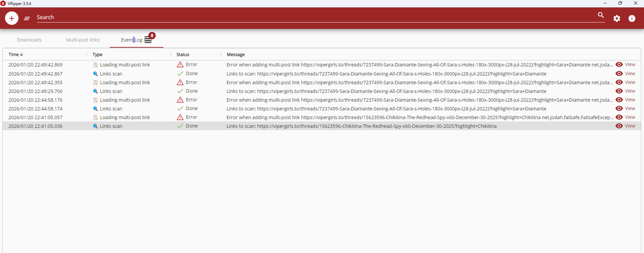The width and height of the screenshot is (644, 253).
Task: Click links scan magnifier icon in 22:49:42.867 row
Action: point(95,74)
